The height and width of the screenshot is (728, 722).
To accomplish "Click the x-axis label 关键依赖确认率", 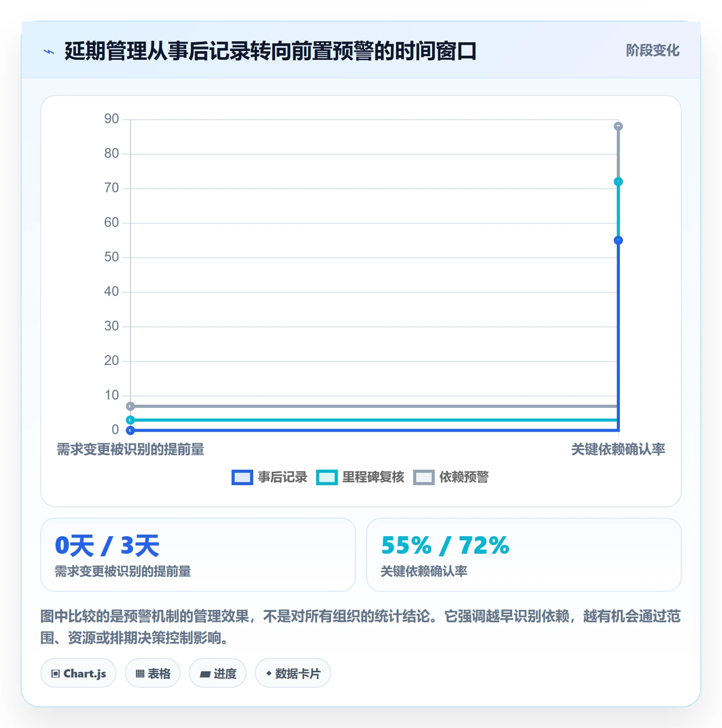I will [x=618, y=450].
